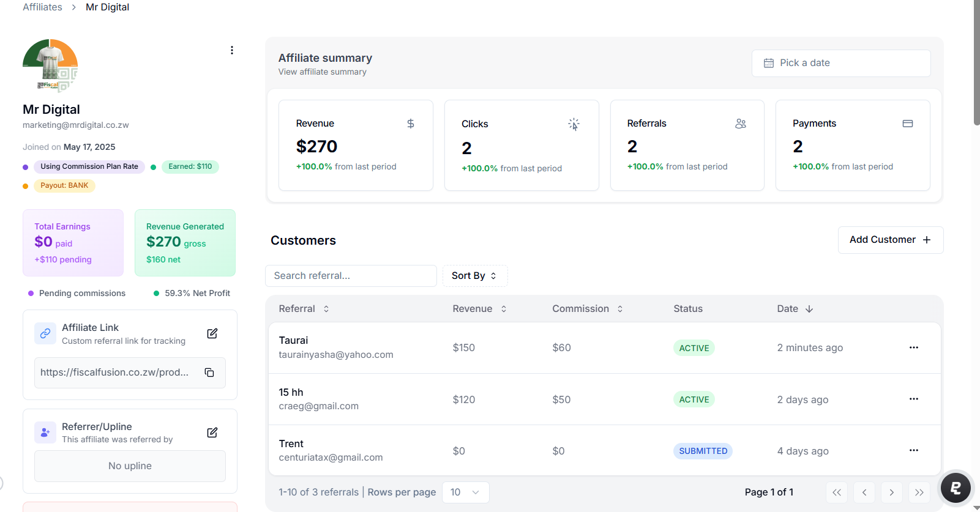Image resolution: width=980 pixels, height=512 pixels.
Task: Open row actions for Trent
Action: pos(913,450)
